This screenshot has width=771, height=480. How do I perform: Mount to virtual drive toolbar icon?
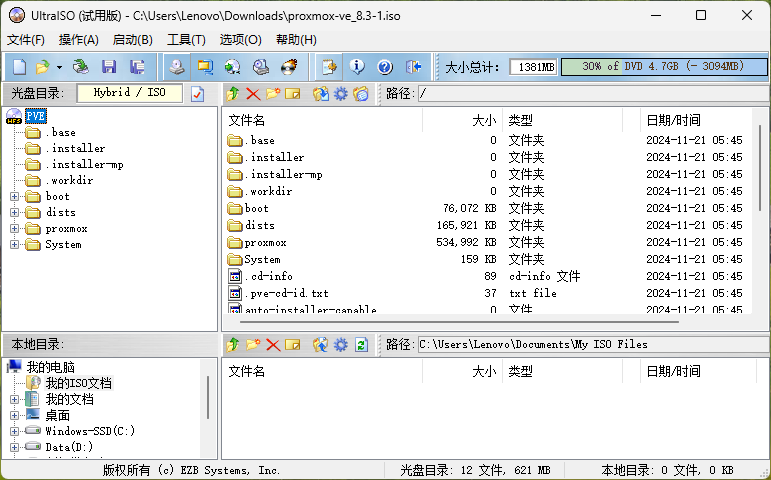click(x=261, y=66)
